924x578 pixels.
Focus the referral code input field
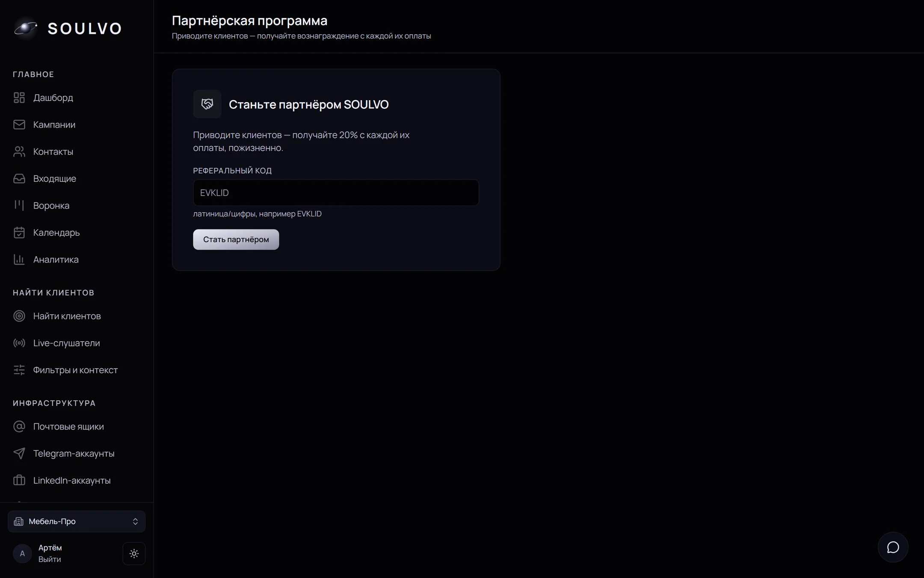tap(336, 193)
